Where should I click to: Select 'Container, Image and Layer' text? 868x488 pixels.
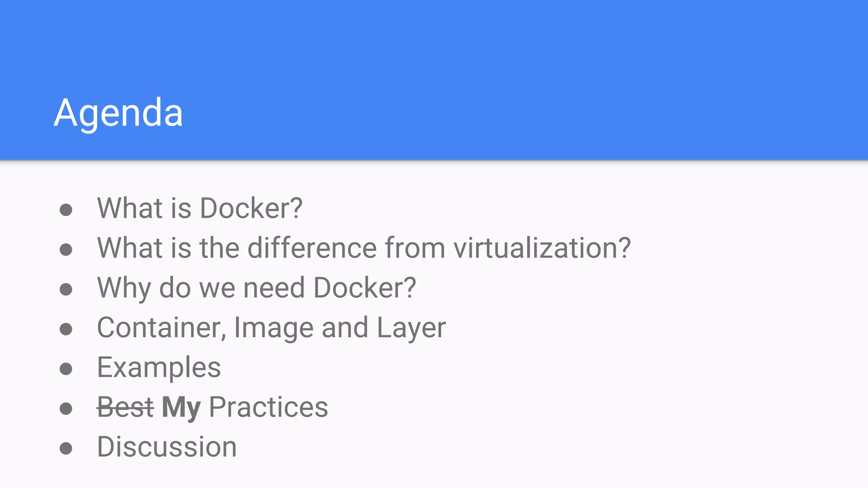point(271,328)
